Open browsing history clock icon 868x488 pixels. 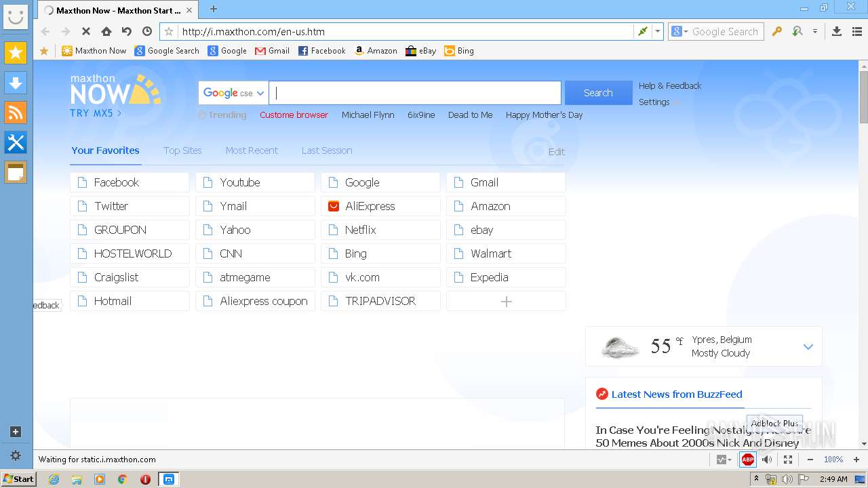coord(147,31)
